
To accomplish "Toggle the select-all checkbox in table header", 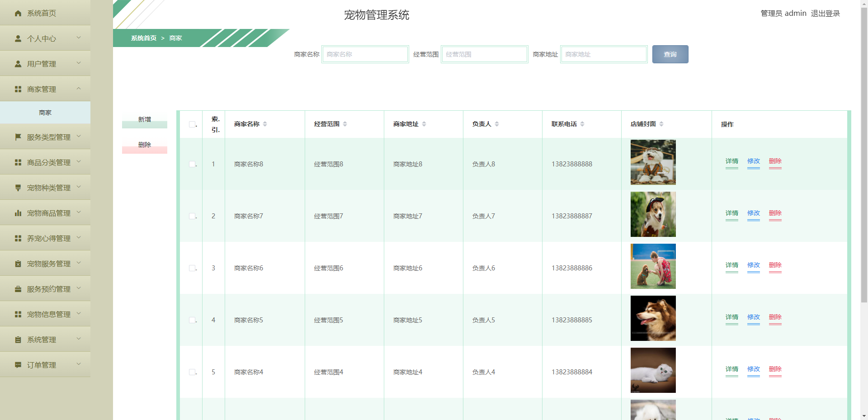I will pos(192,124).
